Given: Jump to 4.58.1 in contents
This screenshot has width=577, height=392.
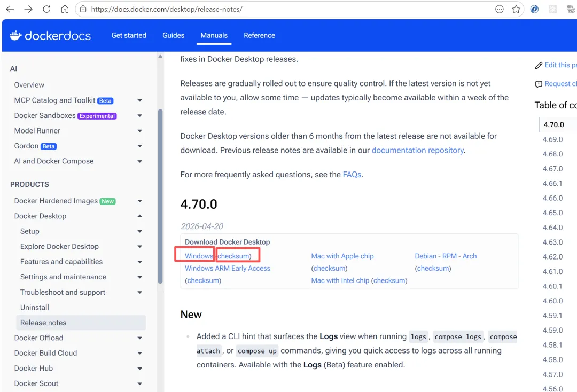Looking at the screenshot, I should (552, 345).
